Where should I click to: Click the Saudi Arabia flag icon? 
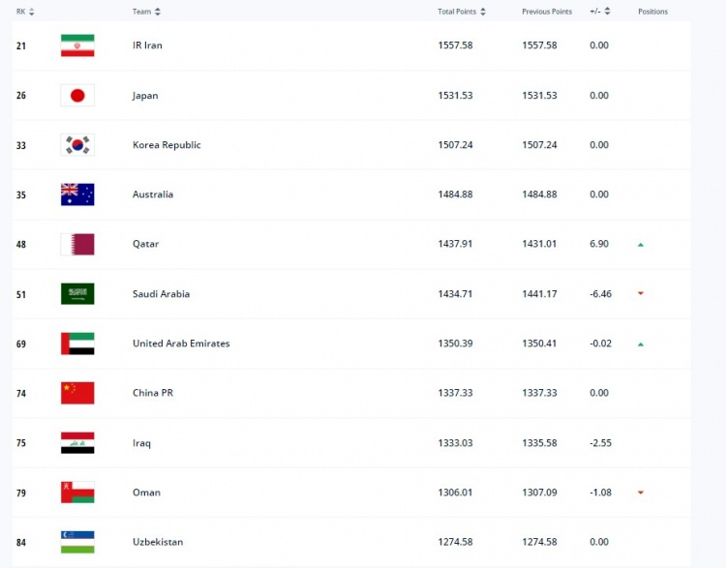[x=77, y=294]
